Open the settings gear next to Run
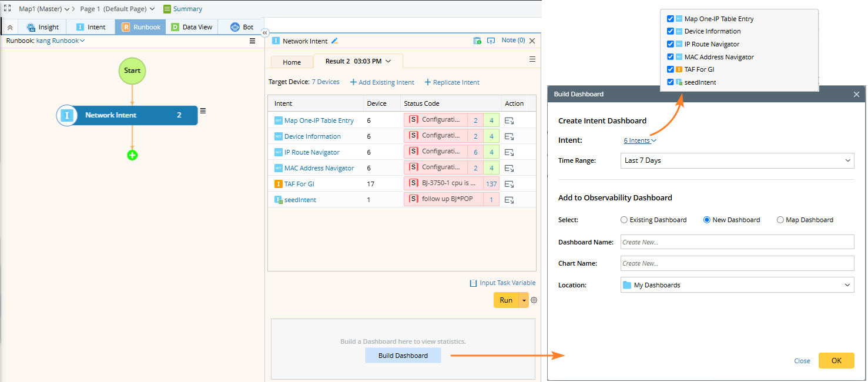 tap(534, 300)
